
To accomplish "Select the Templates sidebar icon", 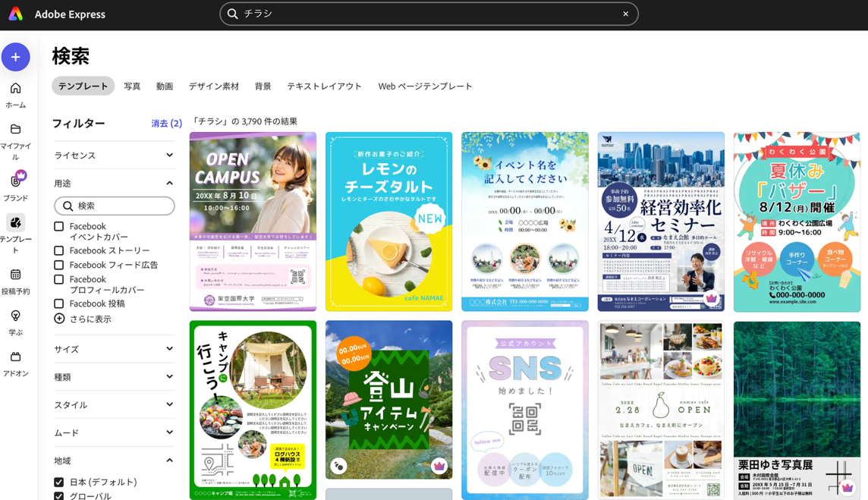I will click(15, 223).
